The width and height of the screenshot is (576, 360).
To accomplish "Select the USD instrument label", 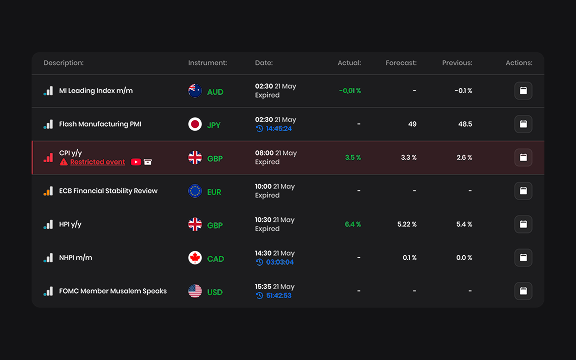I will point(215,292).
